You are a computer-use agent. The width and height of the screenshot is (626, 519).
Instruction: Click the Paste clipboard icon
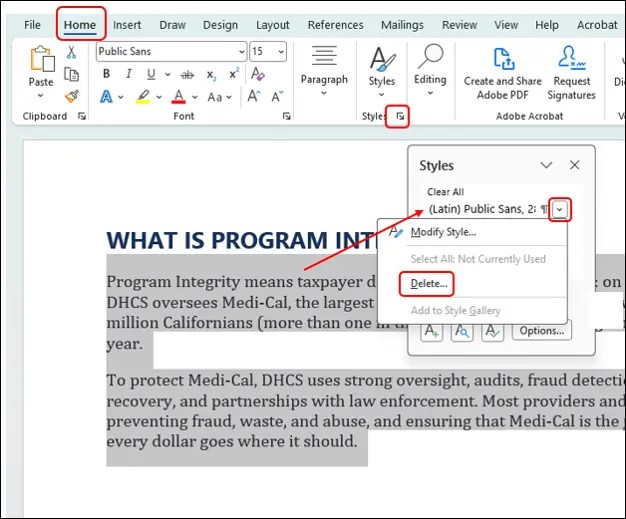coord(42,59)
